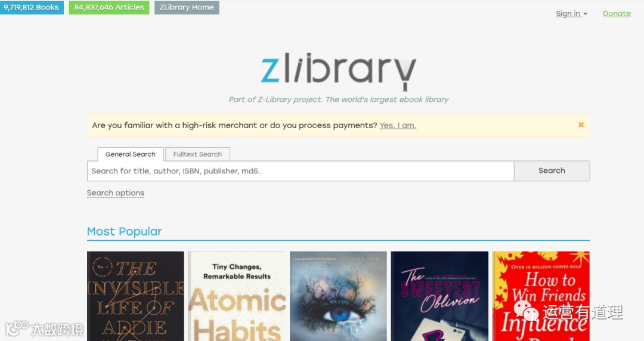Screen dimensions: 644x341
Task: Open The Sweetest Oblivion book cover
Action: 439,296
